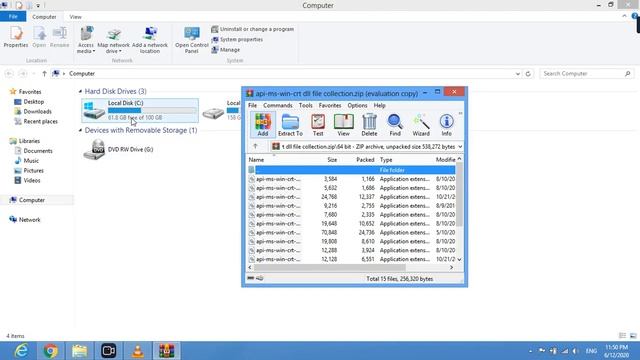The height and width of the screenshot is (360, 640).
Task: Click WinRAR taskbar icon
Action: pyautogui.click(x=167, y=351)
